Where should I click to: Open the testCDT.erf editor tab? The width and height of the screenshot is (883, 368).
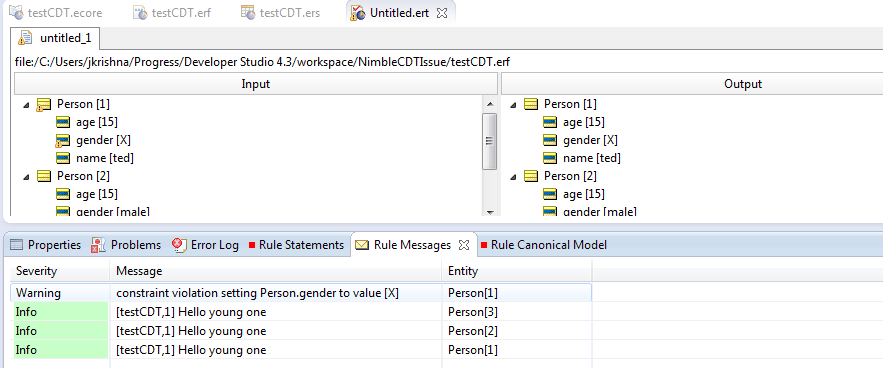coord(172,12)
